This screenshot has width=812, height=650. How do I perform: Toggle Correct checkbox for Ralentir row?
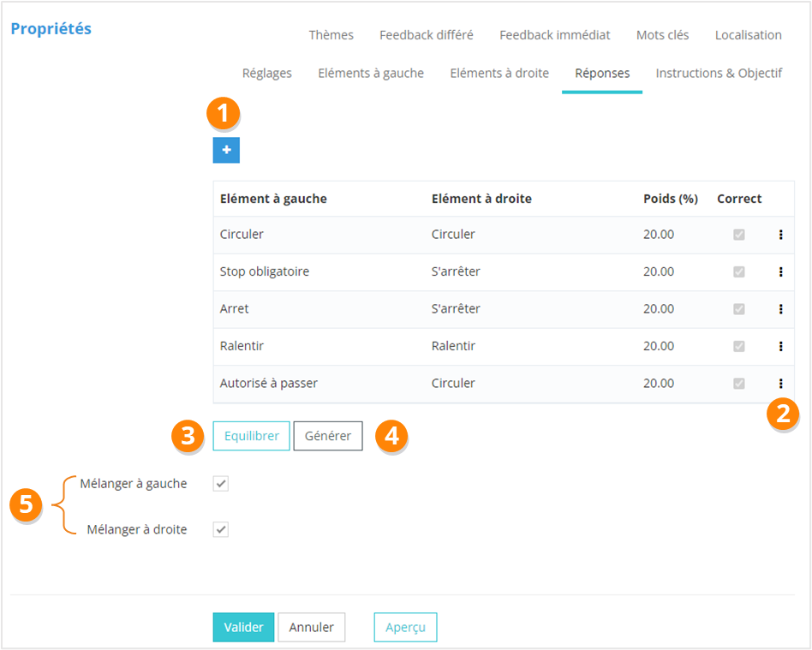pos(738,346)
